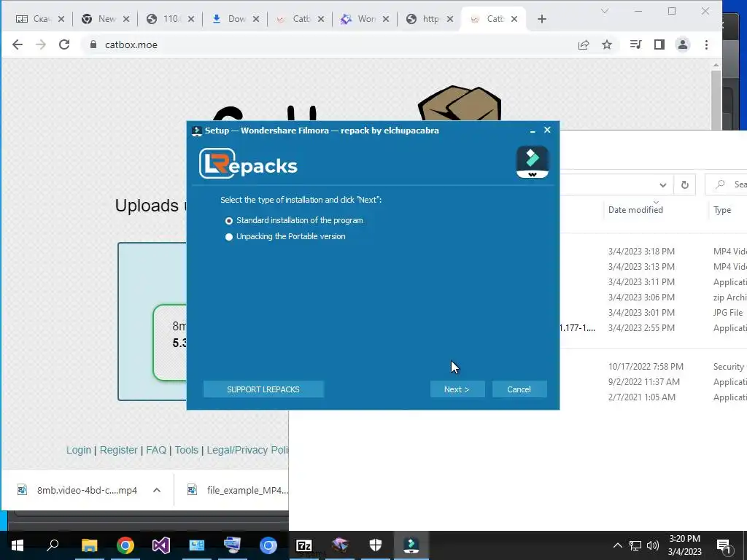Click the catbox.moe address bar
This screenshot has width=747, height=560.
pos(329,44)
